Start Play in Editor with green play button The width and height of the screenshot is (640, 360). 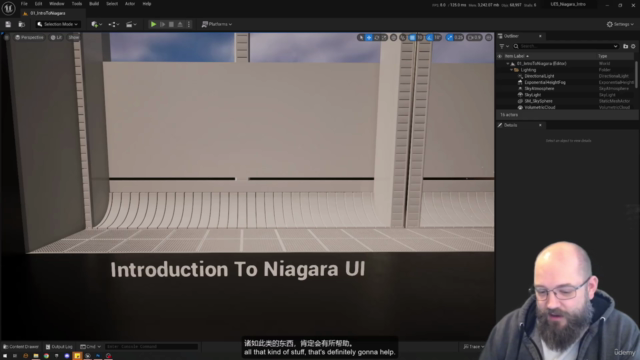[153, 24]
